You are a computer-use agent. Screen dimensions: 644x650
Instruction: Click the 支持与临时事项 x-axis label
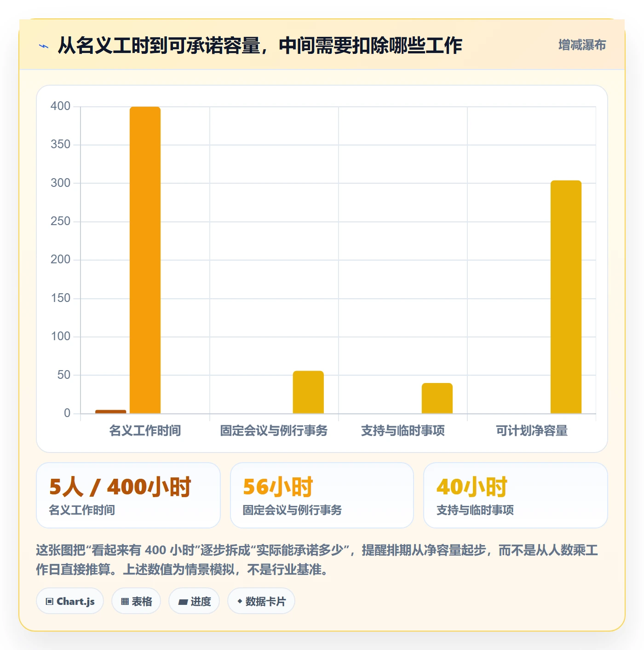pos(402,431)
